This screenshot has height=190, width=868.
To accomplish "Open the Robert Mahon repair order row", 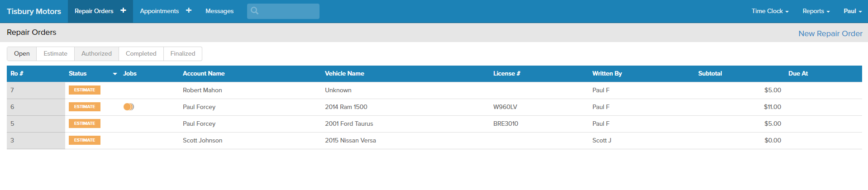I will click(202, 90).
